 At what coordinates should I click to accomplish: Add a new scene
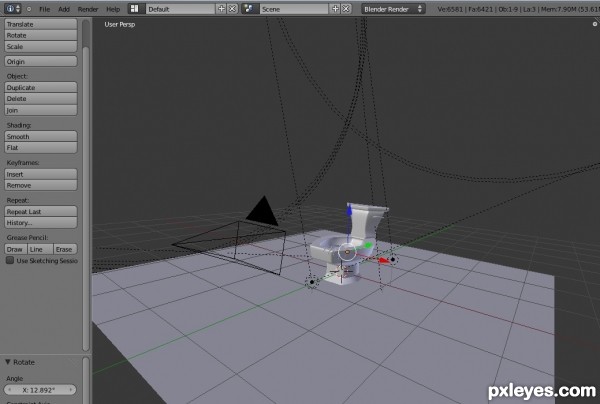[x=335, y=9]
